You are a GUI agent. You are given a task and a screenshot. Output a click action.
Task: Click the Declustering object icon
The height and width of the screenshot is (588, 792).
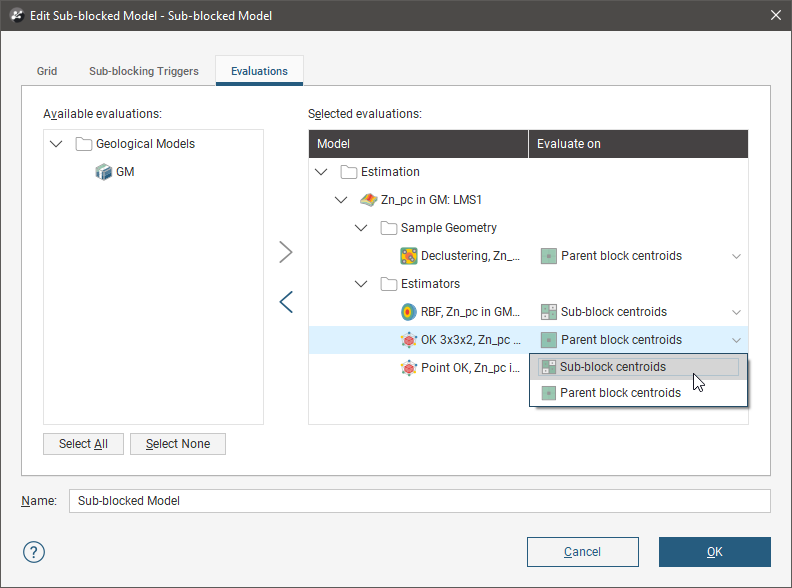408,256
